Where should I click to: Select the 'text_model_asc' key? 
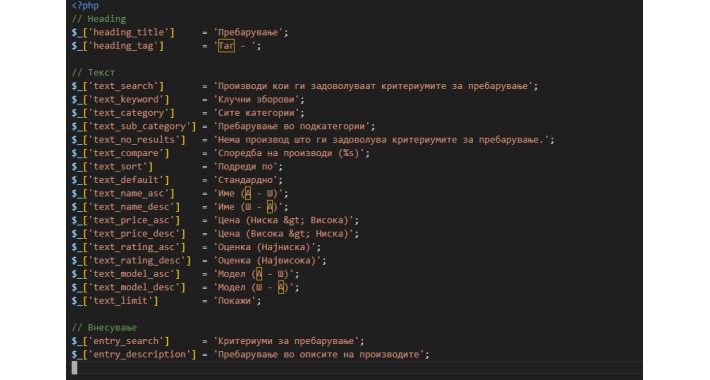click(x=131, y=274)
